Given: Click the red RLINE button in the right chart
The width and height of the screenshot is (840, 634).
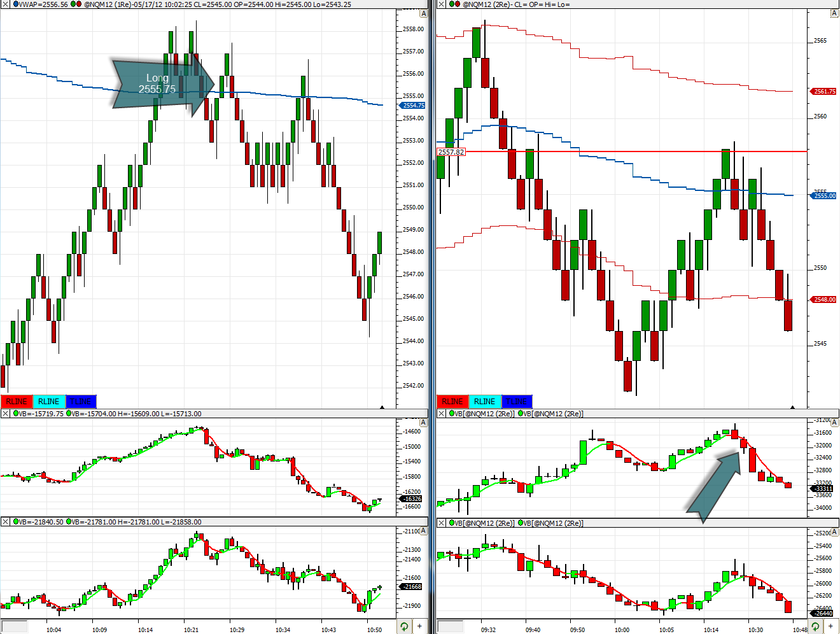Looking at the screenshot, I should 452,402.
